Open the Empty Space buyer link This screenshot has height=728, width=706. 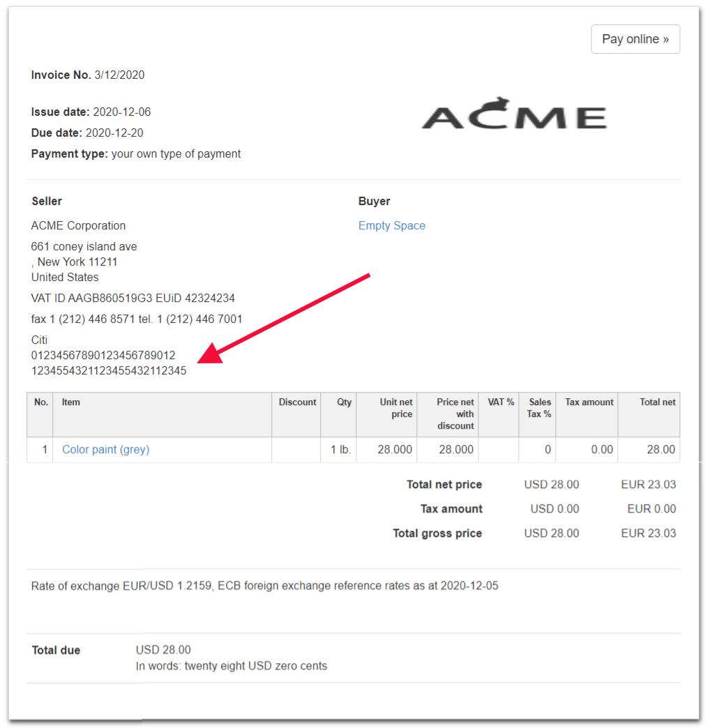[x=391, y=225]
